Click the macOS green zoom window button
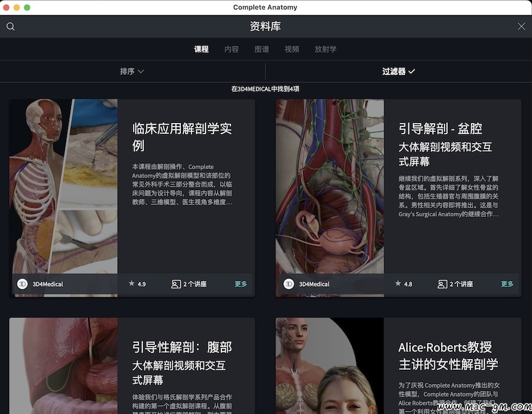532x414 pixels. click(x=27, y=8)
